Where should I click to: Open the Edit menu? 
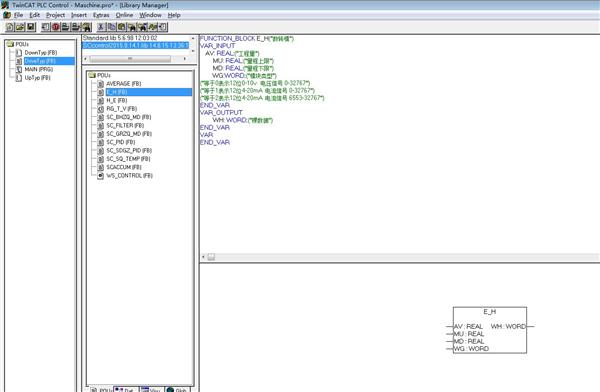[x=34, y=15]
